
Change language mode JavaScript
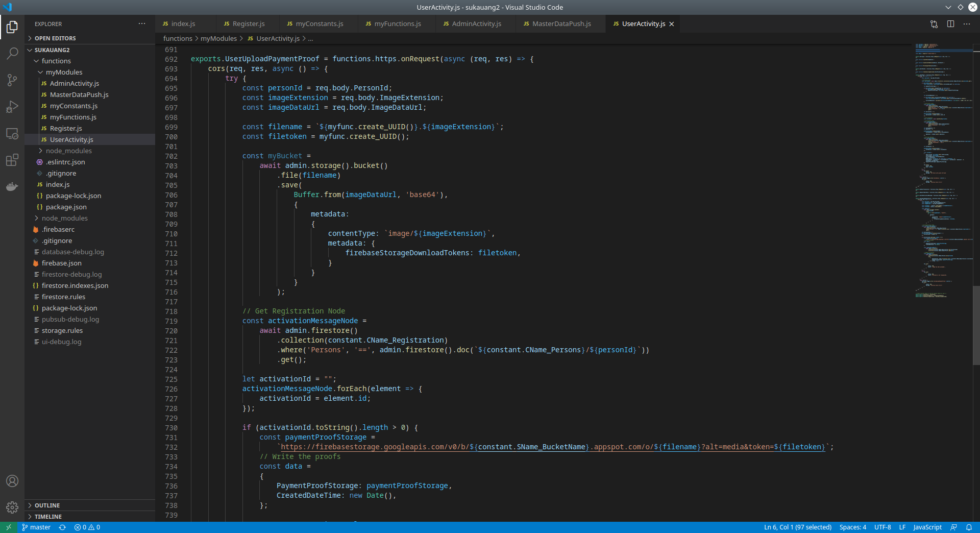pos(927,527)
